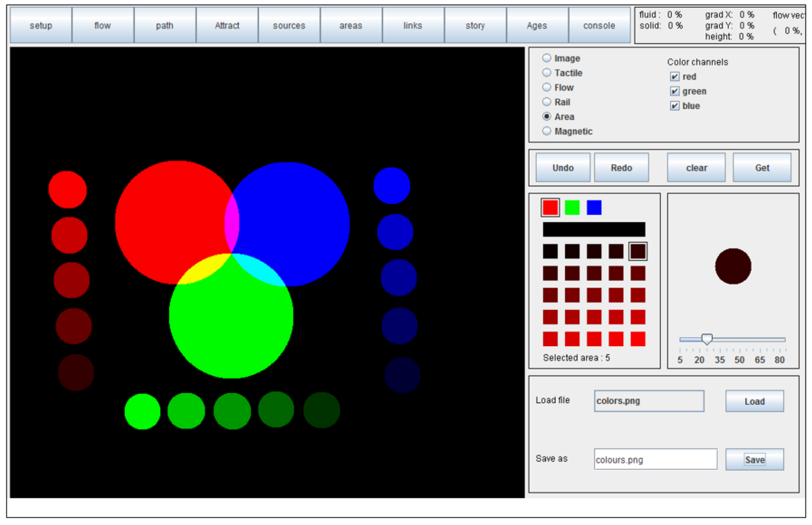Pick the wide black swatch bar

pyautogui.click(x=594, y=229)
